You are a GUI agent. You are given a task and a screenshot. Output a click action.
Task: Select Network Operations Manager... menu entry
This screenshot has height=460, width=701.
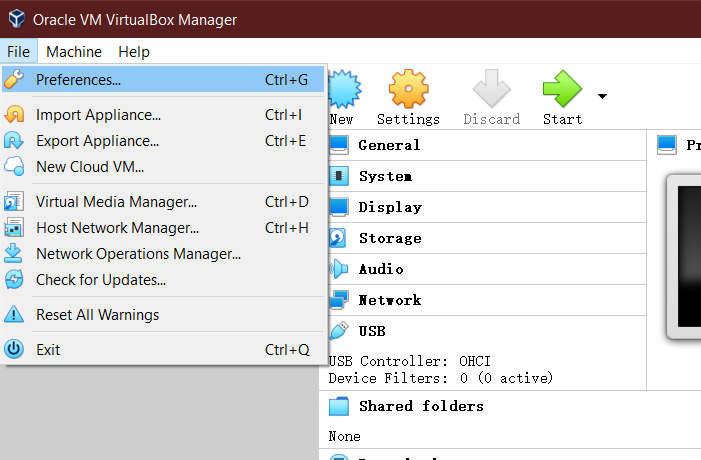point(163,253)
